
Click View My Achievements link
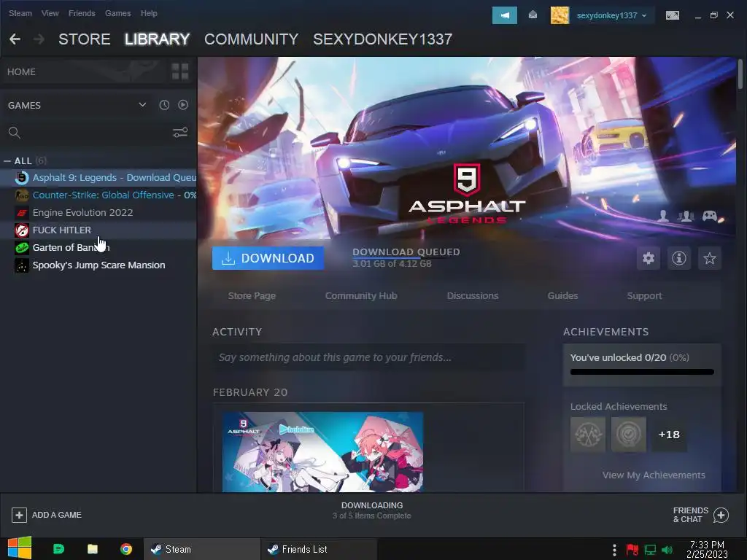654,475
